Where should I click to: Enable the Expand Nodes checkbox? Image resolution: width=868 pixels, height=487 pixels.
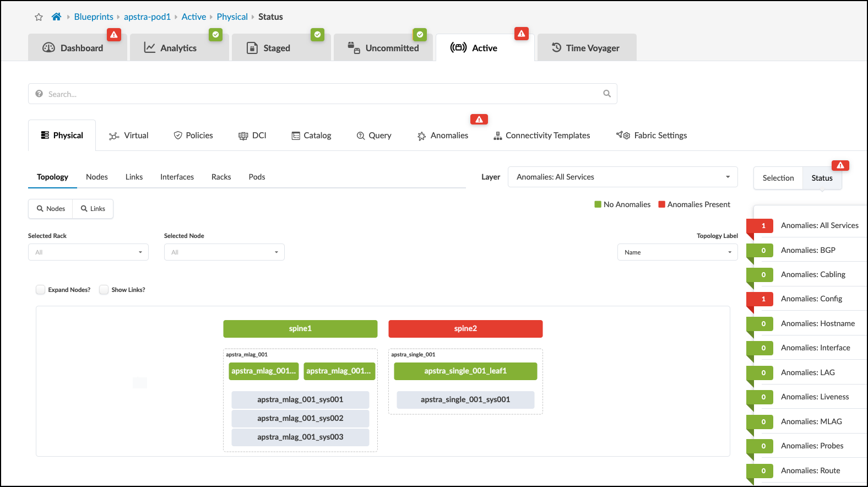41,290
